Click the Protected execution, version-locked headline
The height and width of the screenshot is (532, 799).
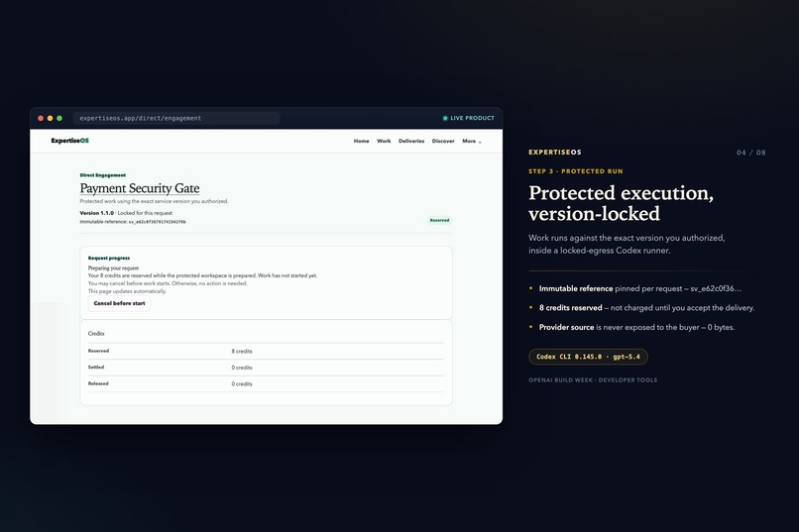622,203
